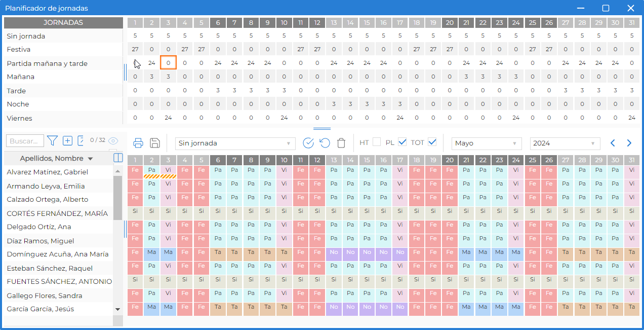Click the Buscar search field
Screen dimensions: 644x330
(25, 141)
